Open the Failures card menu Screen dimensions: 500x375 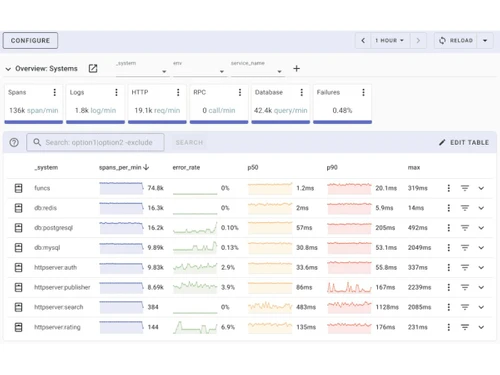(x=363, y=92)
